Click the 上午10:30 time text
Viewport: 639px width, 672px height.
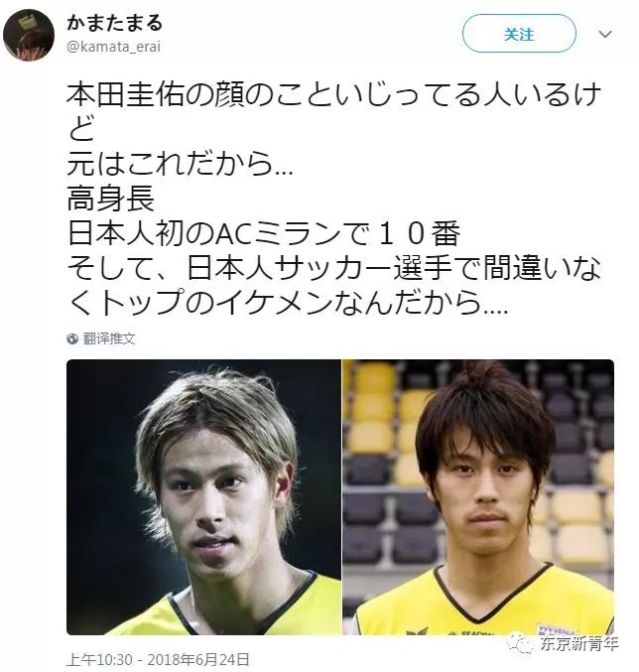(x=99, y=659)
